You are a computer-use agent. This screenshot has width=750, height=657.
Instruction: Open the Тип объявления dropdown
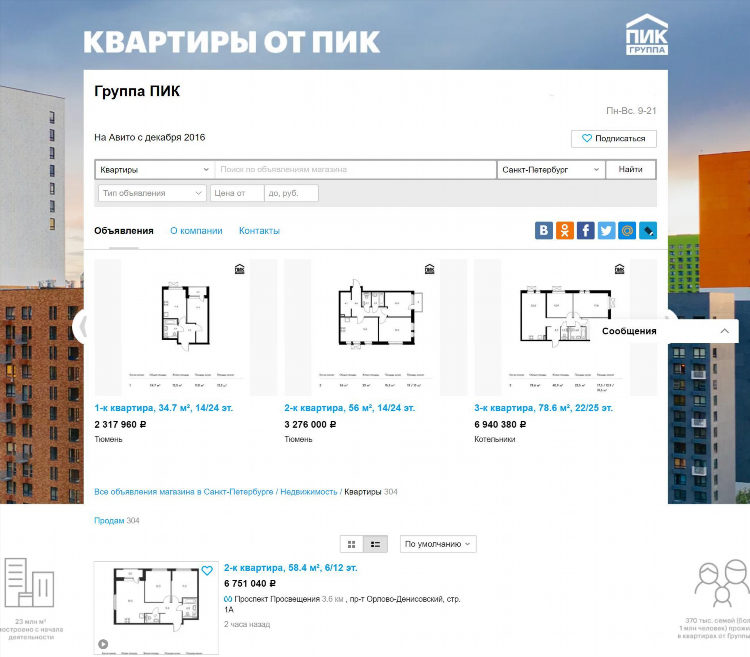pos(152,193)
